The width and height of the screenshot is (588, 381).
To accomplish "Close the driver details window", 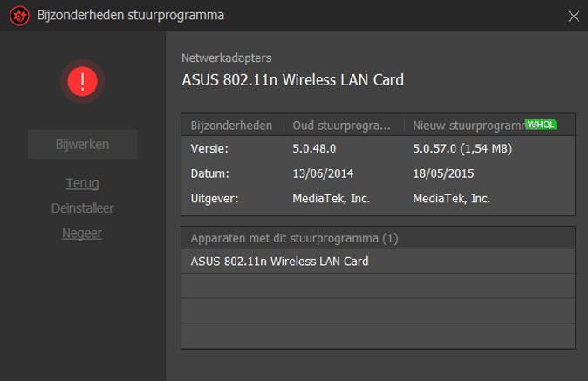I will (573, 16).
